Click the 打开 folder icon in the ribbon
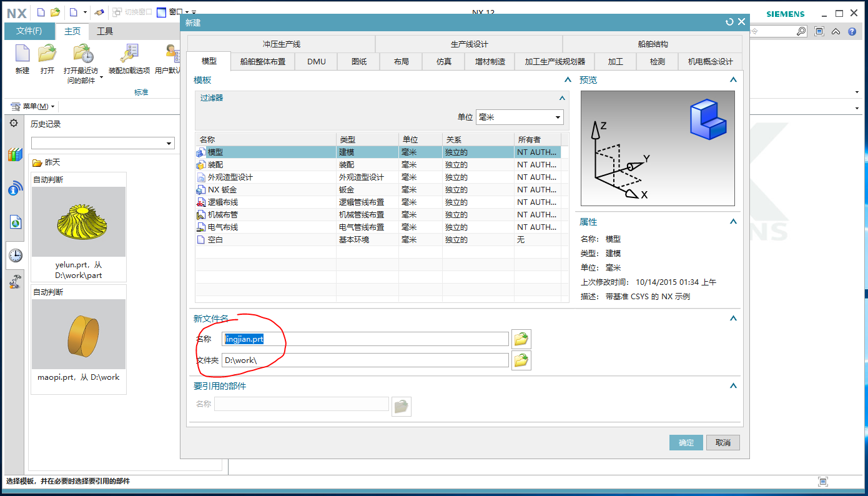 47,54
